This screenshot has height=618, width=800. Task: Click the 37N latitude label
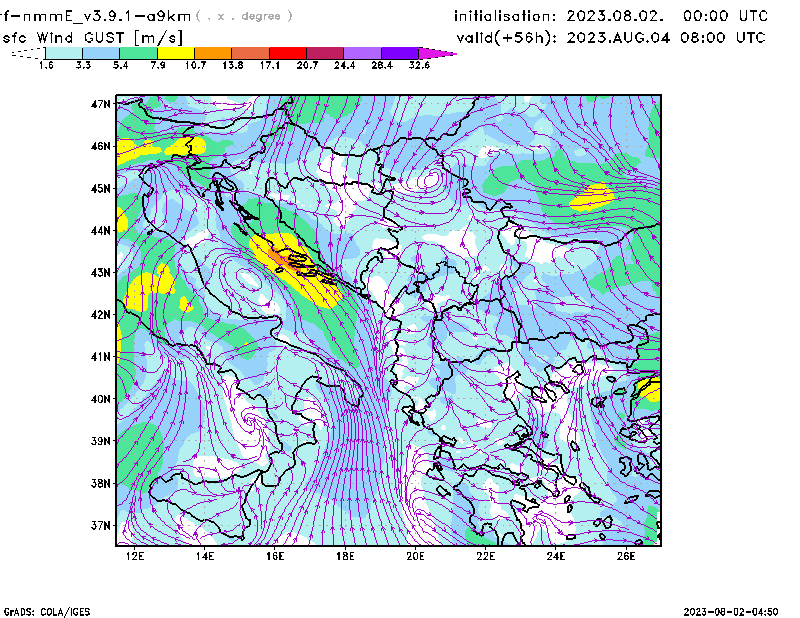click(101, 525)
